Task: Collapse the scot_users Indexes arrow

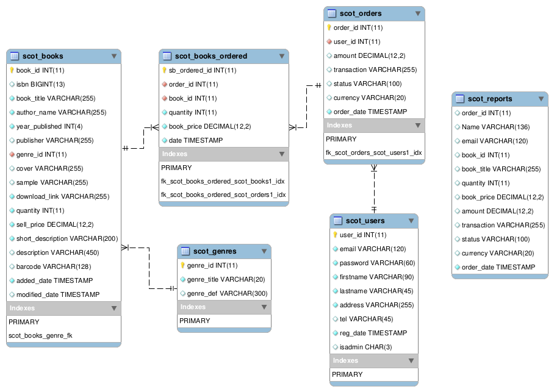Action: [x=411, y=360]
